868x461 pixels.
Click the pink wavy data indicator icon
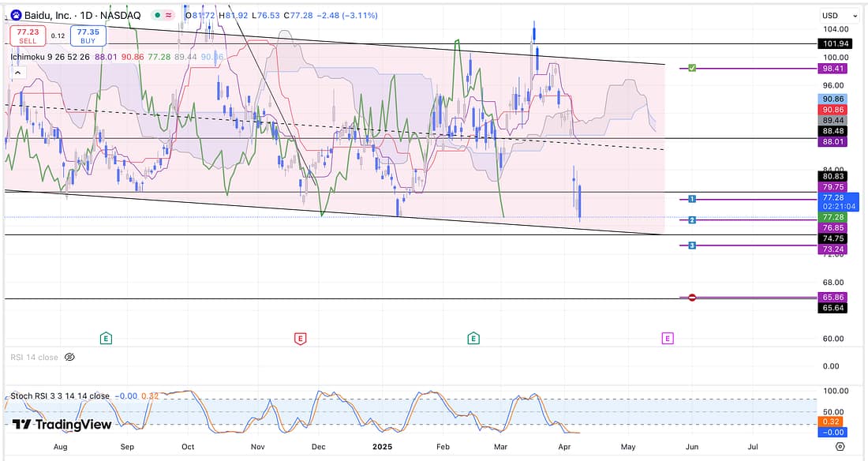pos(169,15)
